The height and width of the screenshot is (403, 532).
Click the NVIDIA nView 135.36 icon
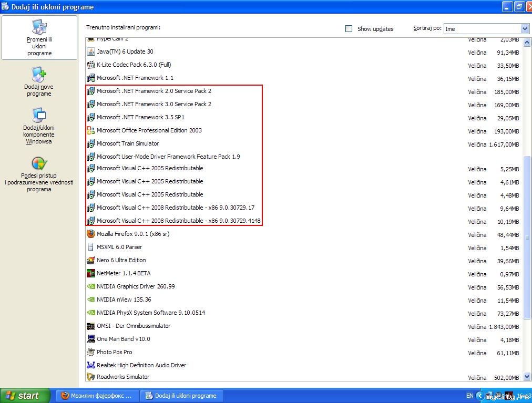(x=90, y=300)
